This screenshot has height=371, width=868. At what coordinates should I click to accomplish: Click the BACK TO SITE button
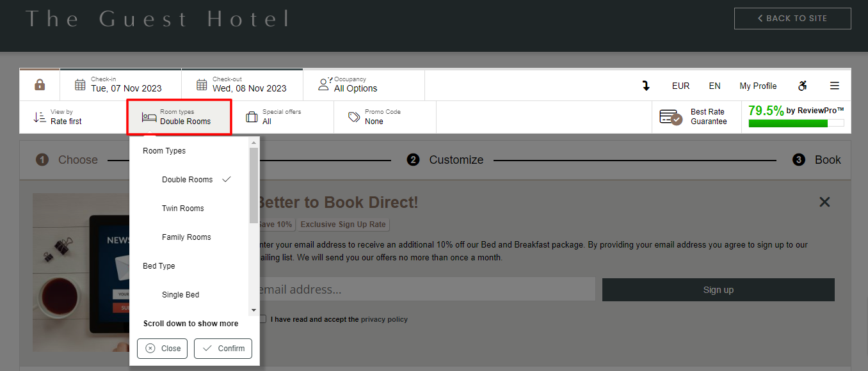click(792, 19)
